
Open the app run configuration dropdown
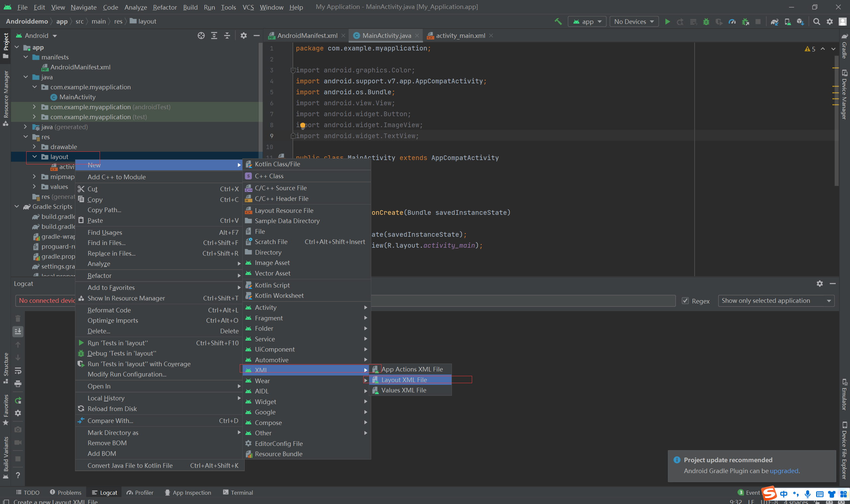point(587,22)
